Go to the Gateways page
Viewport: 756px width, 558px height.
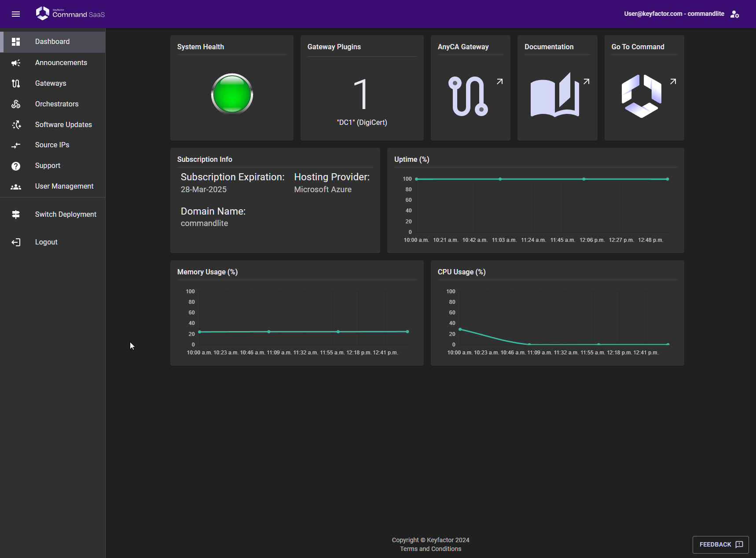[x=53, y=84]
